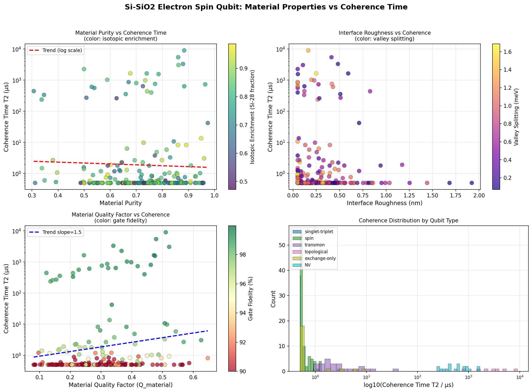Click the transmon legend purple patch
This screenshot has width=532, height=392.
pos(297,245)
